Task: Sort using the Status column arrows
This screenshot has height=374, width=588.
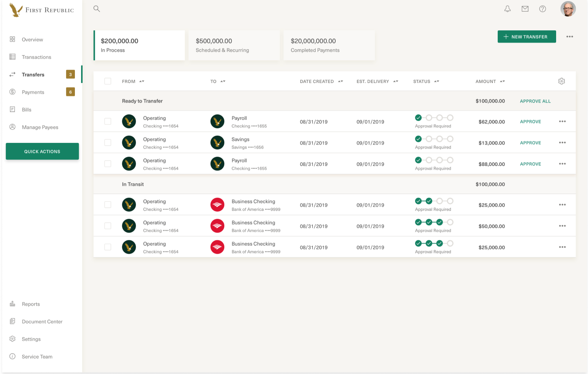Action: (x=437, y=81)
